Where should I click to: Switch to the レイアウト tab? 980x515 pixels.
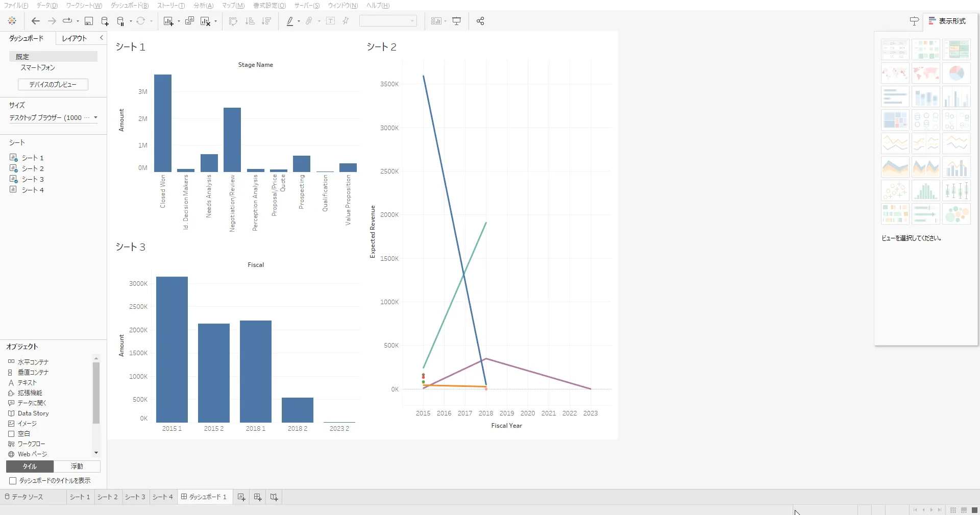tap(74, 38)
